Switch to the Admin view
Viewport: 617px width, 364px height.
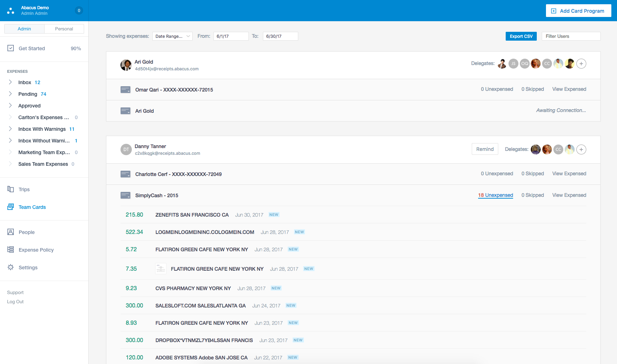[x=24, y=29]
